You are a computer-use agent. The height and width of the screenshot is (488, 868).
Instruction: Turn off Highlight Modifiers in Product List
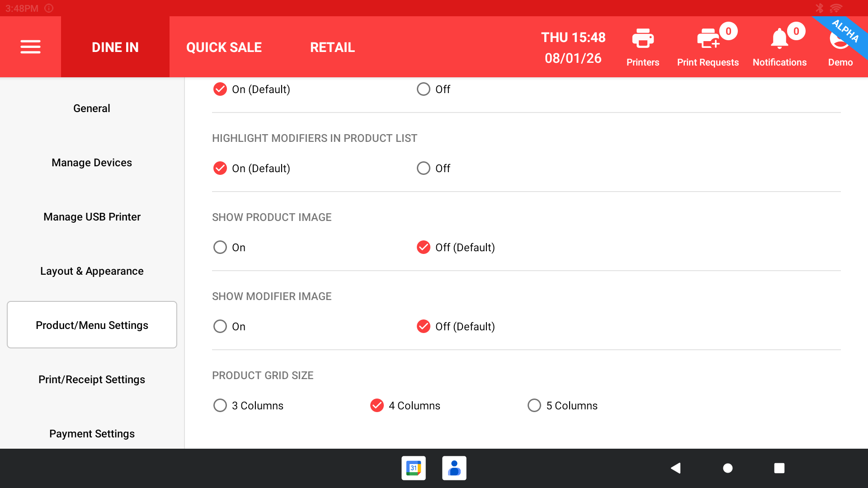click(x=424, y=168)
